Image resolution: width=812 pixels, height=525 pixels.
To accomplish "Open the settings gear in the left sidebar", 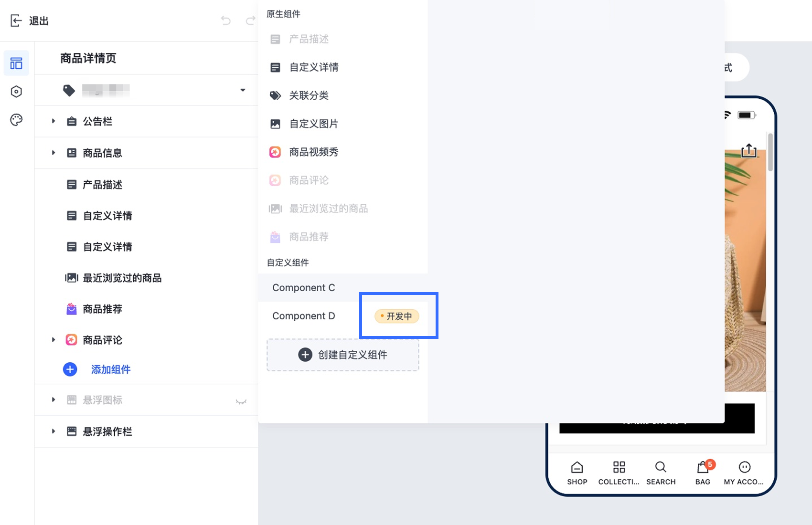I will click(x=16, y=91).
